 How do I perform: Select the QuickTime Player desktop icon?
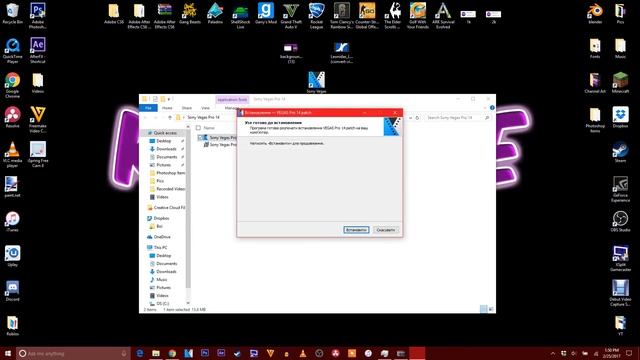(12, 51)
